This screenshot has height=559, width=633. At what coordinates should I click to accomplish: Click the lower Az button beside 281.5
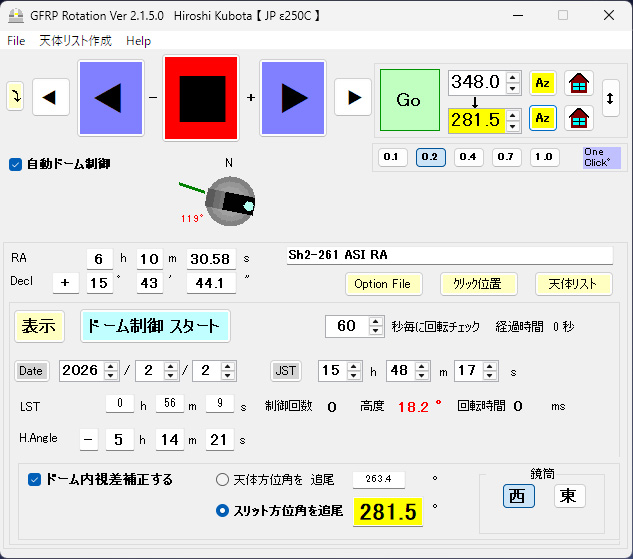click(543, 119)
